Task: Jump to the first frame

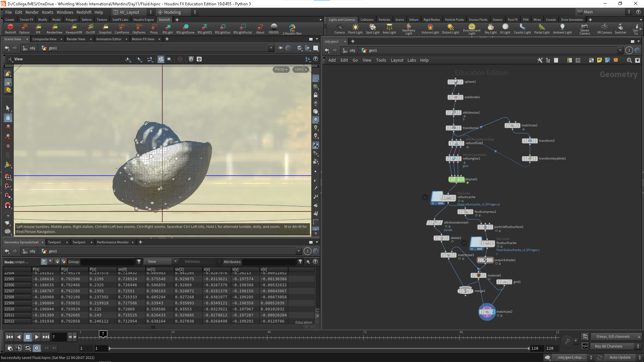Action: (10, 337)
